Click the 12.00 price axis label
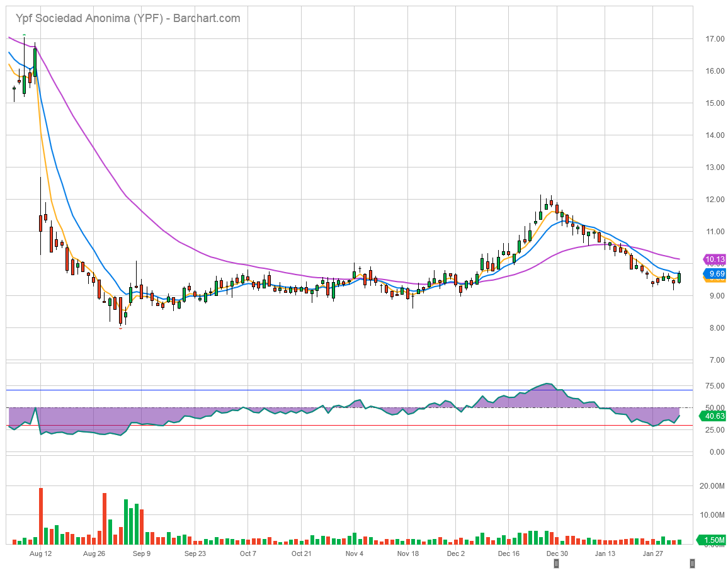The image size is (728, 573). coord(715,200)
